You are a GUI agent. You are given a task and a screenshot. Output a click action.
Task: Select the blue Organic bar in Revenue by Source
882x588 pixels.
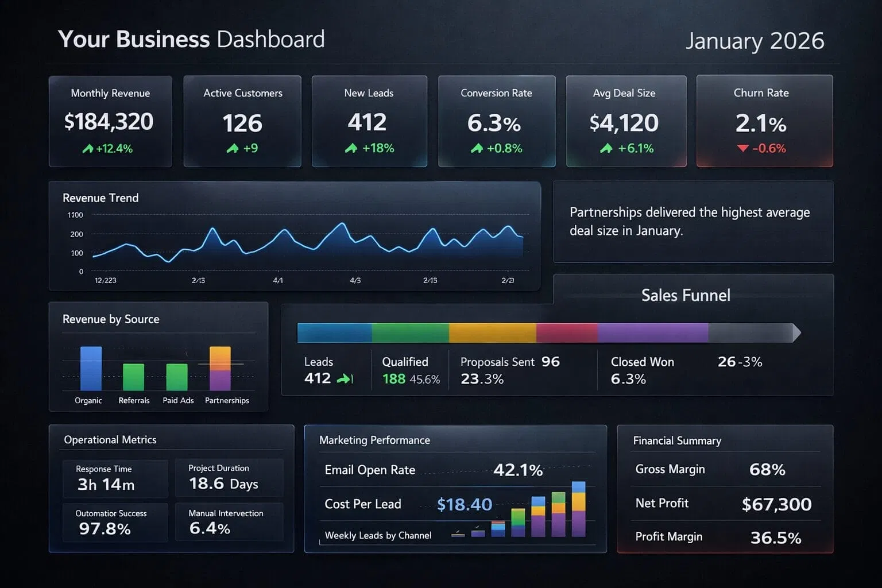91,369
